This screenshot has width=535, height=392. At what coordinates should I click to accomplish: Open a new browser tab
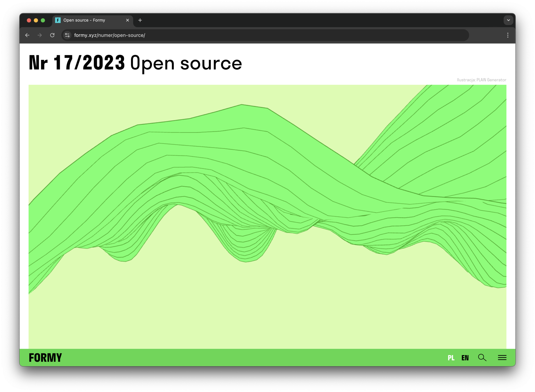tap(140, 20)
